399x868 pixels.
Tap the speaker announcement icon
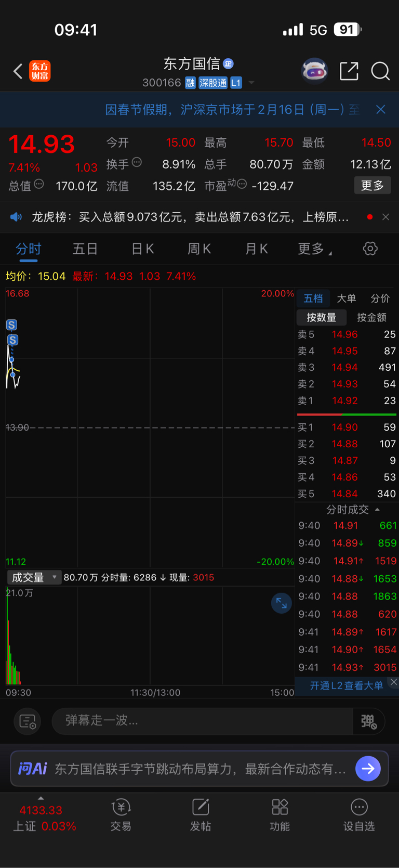point(16,217)
